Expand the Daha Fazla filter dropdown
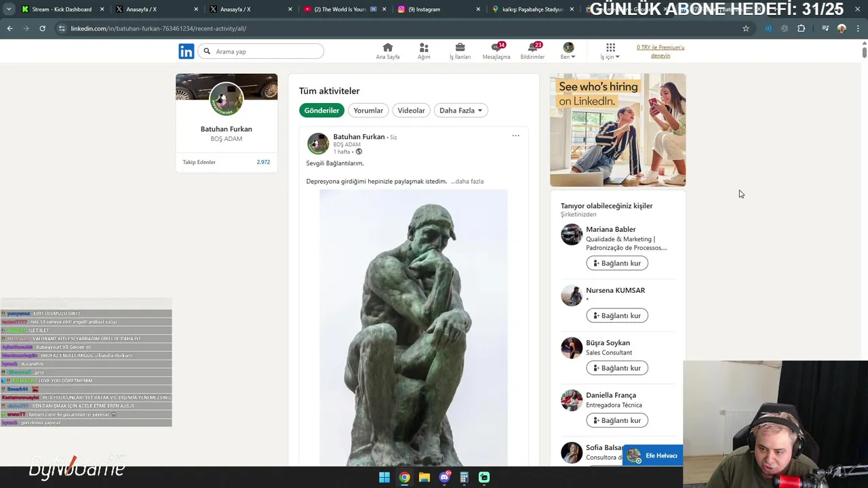Image resolution: width=868 pixels, height=488 pixels. tap(460, 110)
